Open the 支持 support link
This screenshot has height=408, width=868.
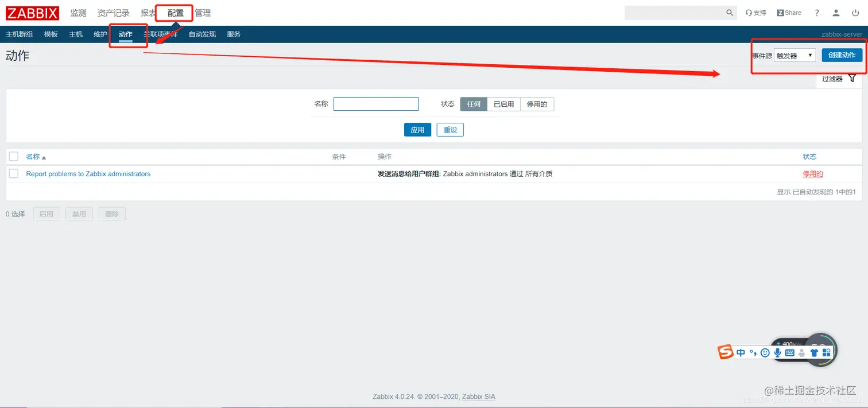point(755,13)
